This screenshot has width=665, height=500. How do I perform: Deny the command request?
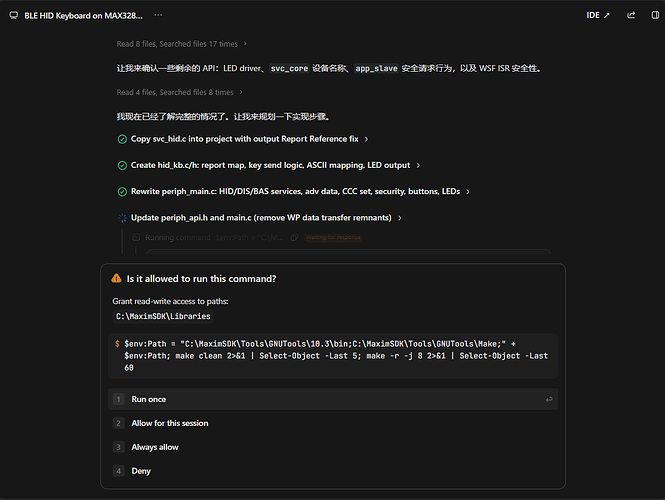tap(333, 471)
